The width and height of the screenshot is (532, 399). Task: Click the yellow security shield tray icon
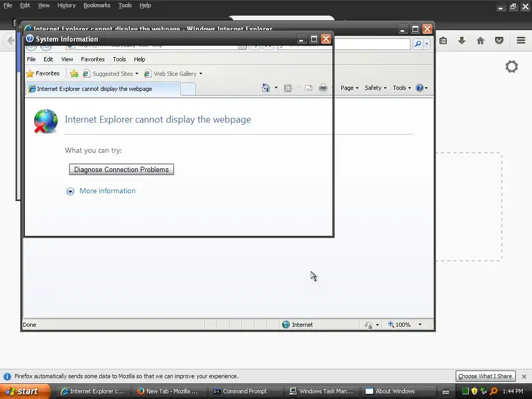474,391
